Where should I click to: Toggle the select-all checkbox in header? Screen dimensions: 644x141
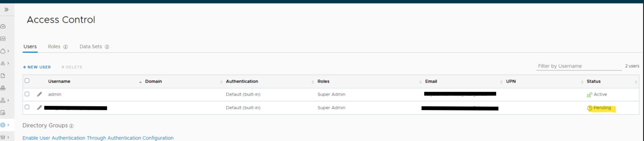[27, 81]
